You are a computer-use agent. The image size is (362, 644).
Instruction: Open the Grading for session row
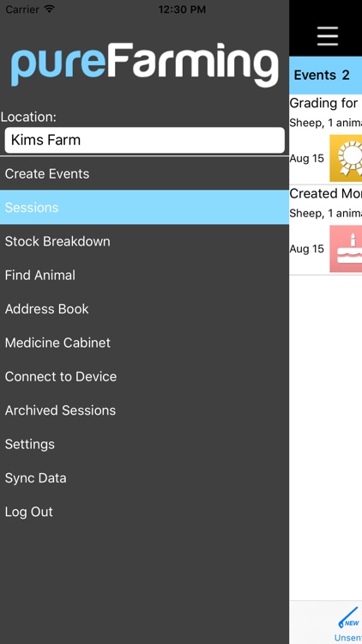325,139
